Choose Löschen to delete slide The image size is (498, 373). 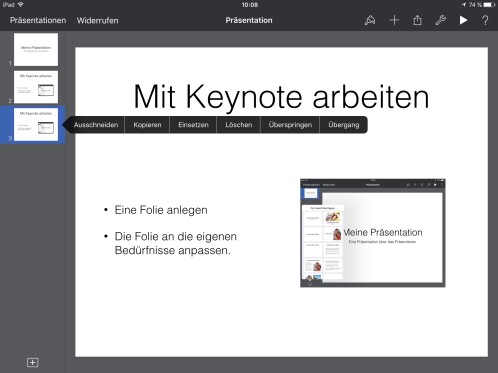(239, 125)
